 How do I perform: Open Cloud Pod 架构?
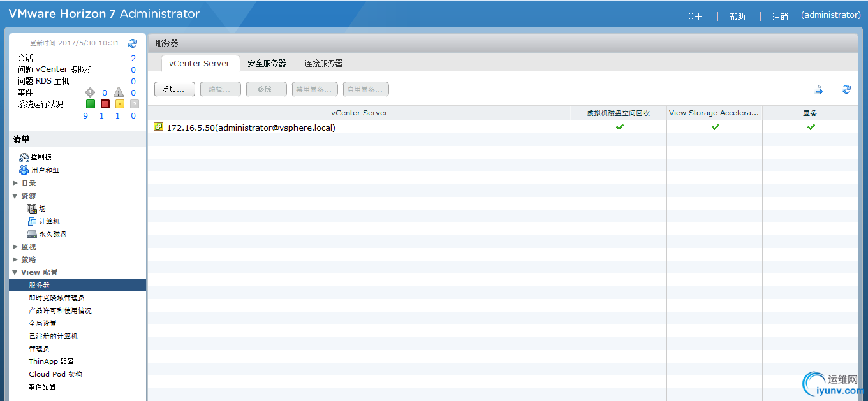(x=55, y=374)
